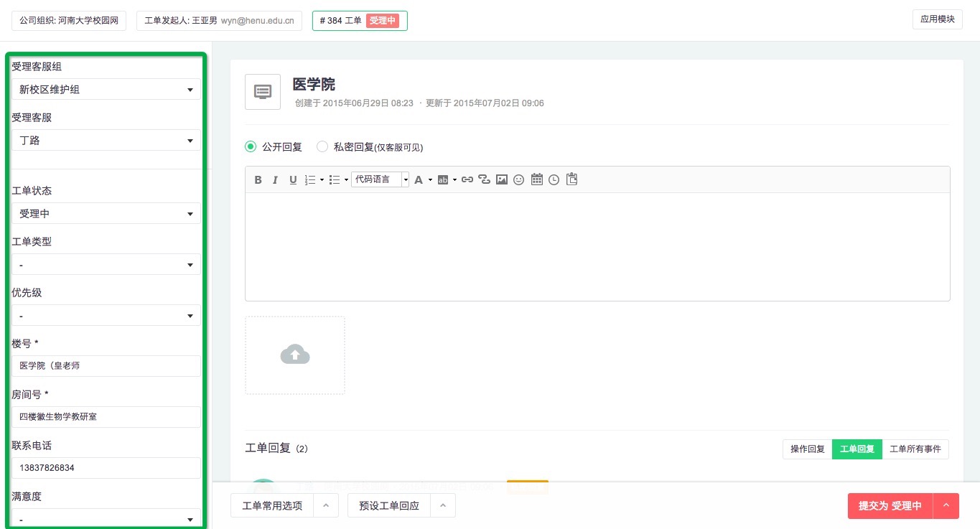This screenshot has width=980, height=529.
Task: Insert an image into the reply
Action: click(x=502, y=180)
